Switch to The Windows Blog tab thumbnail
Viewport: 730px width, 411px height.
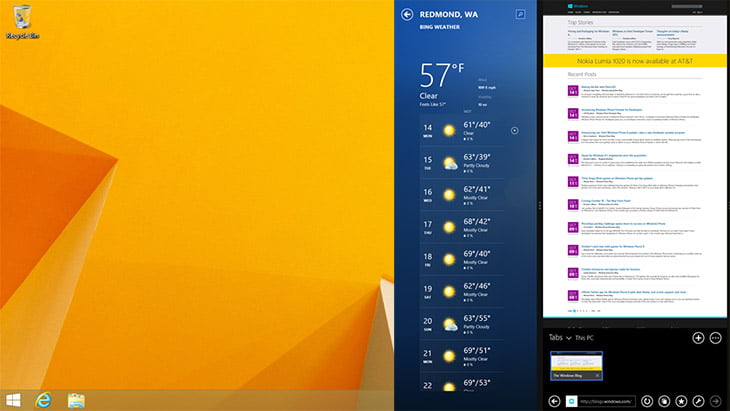[576, 366]
